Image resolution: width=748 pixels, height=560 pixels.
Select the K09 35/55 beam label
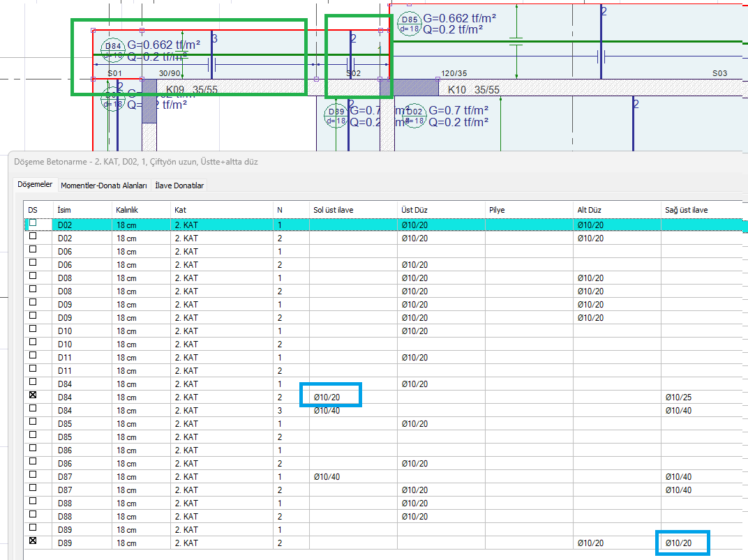pos(191,90)
